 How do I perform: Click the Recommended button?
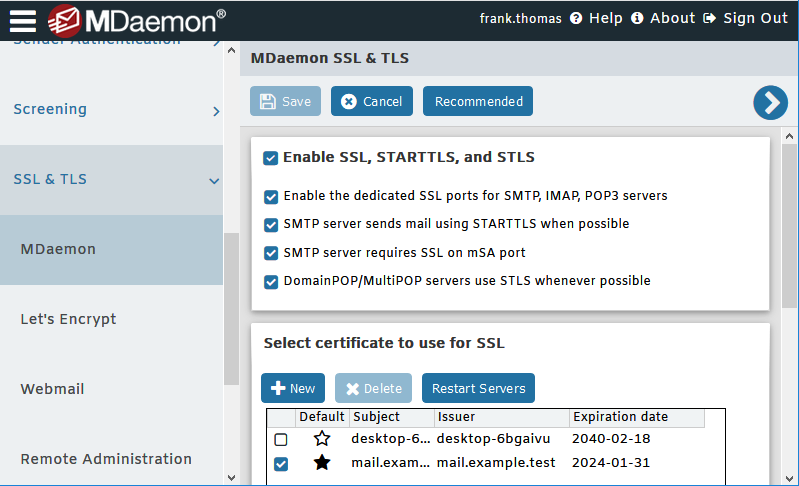click(478, 102)
